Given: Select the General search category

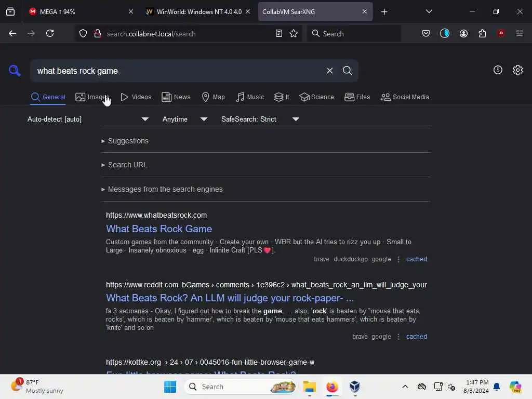Looking at the screenshot, I should tap(48, 97).
